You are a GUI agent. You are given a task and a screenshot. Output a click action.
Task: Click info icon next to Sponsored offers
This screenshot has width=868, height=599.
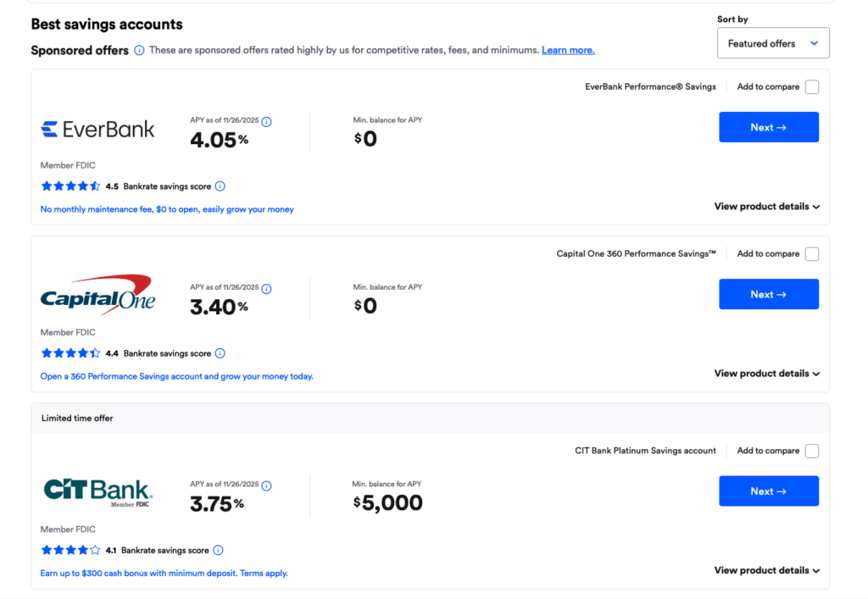coord(139,50)
